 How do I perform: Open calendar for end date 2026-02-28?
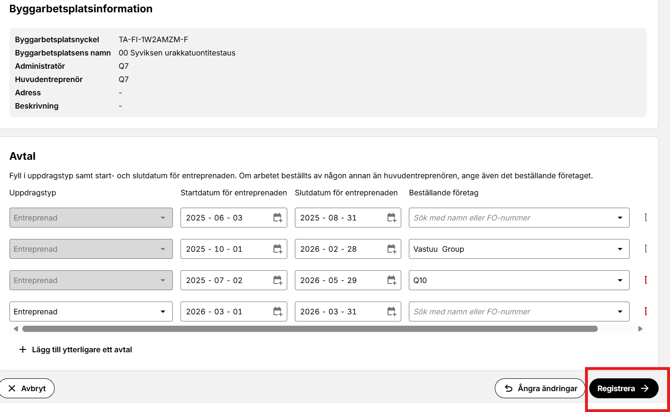click(391, 249)
